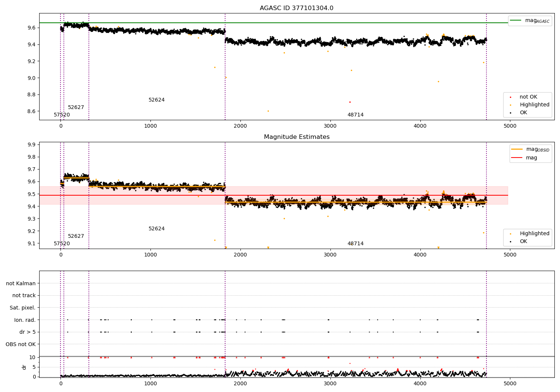Click y-axis tick 8.6 in the top panel

tap(31, 111)
